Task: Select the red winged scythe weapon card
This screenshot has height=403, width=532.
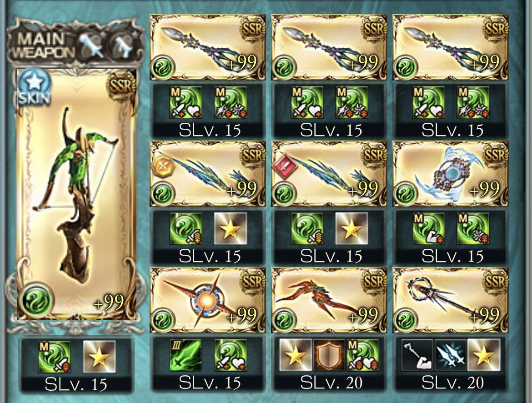Action: click(329, 300)
